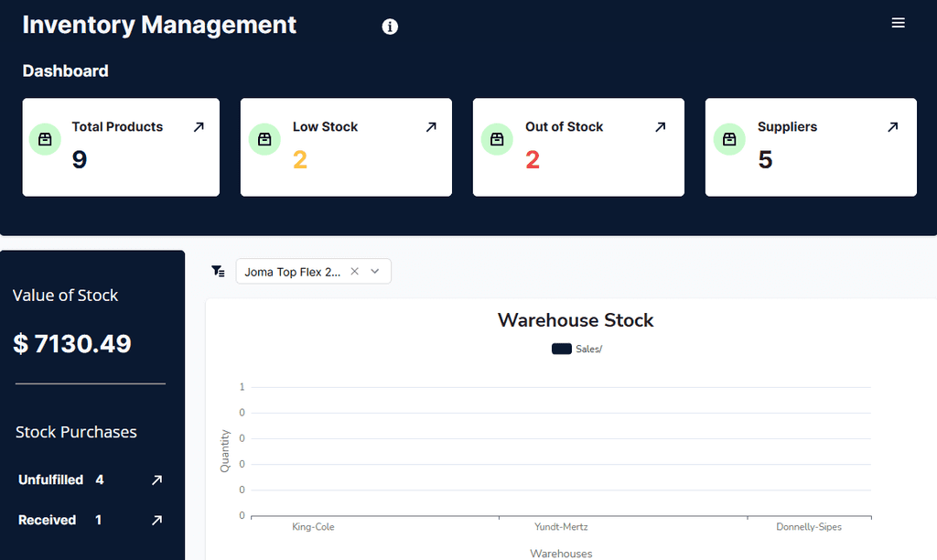Click the info icon beside the title
Image resolution: width=937 pixels, height=560 pixels.
point(390,27)
